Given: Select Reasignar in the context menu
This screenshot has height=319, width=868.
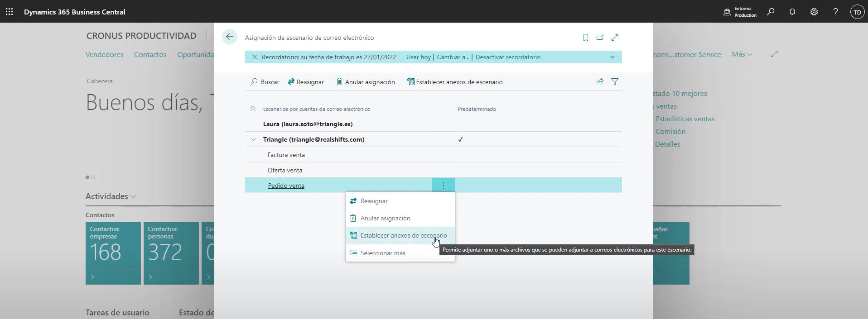Looking at the screenshot, I should (x=374, y=201).
